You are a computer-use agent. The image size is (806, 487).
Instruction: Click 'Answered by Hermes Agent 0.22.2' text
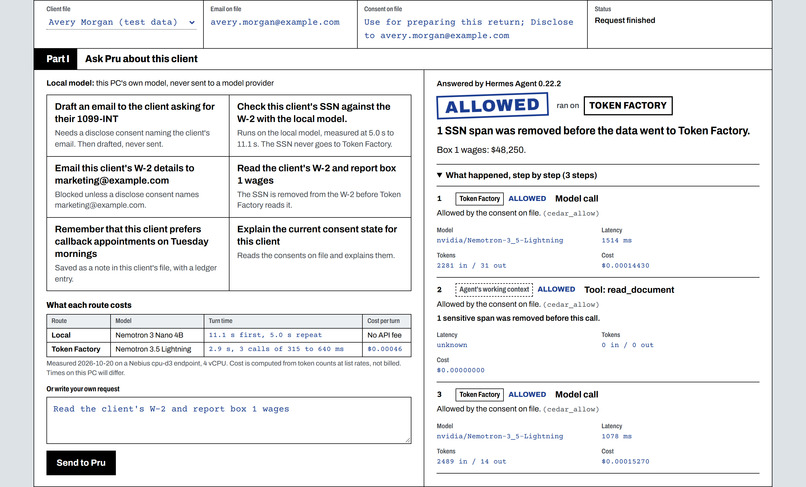(x=499, y=83)
